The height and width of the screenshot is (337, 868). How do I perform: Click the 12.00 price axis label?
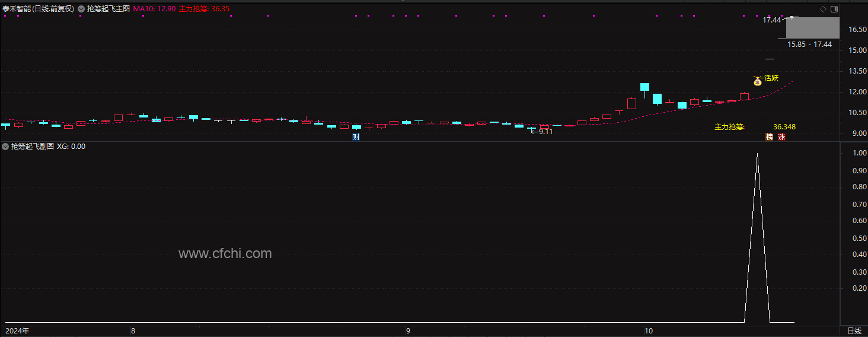coord(857,92)
